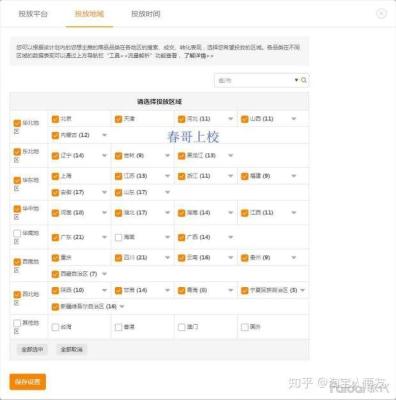Expand the 山东 city list arrow
The image size is (396, 400).
[x=167, y=192]
